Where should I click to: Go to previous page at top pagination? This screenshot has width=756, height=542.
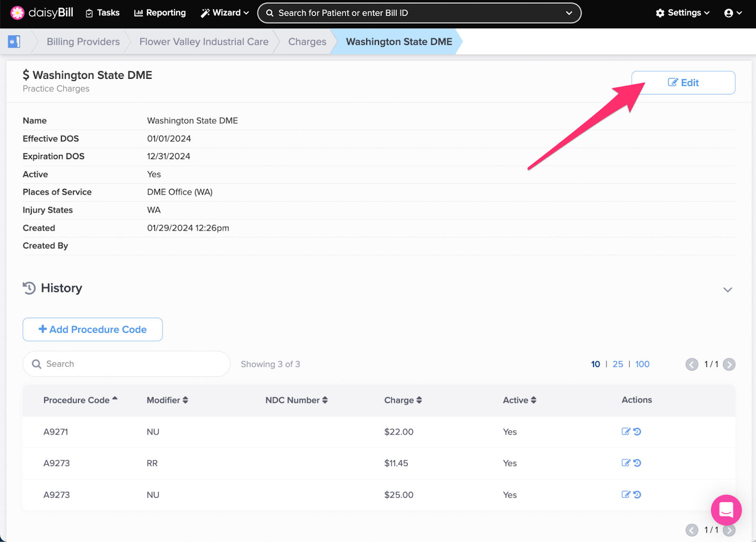[x=692, y=364]
